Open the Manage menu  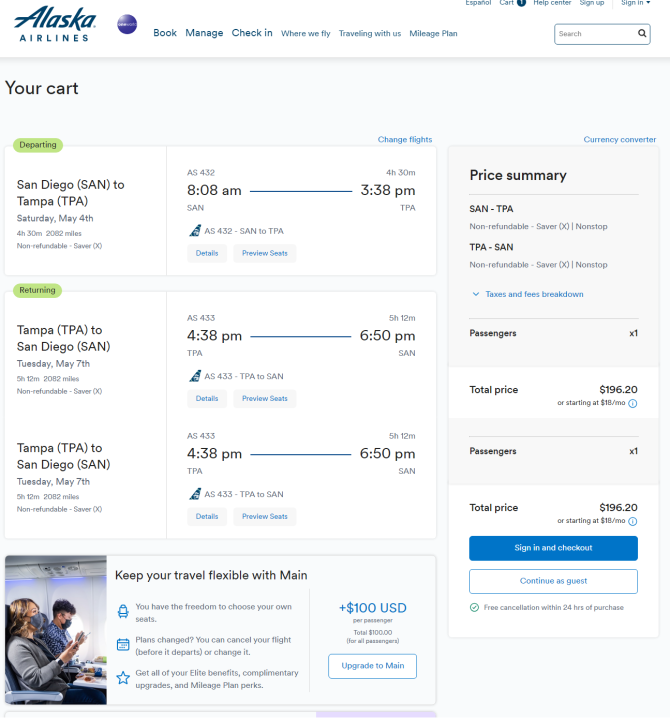(204, 33)
